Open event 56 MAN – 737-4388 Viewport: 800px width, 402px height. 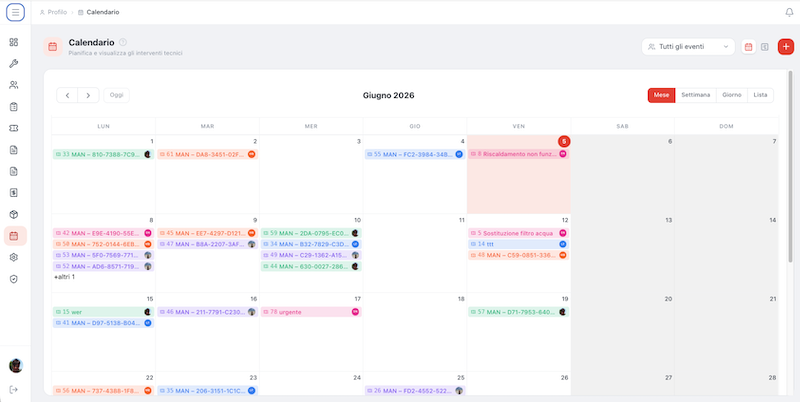(104, 391)
